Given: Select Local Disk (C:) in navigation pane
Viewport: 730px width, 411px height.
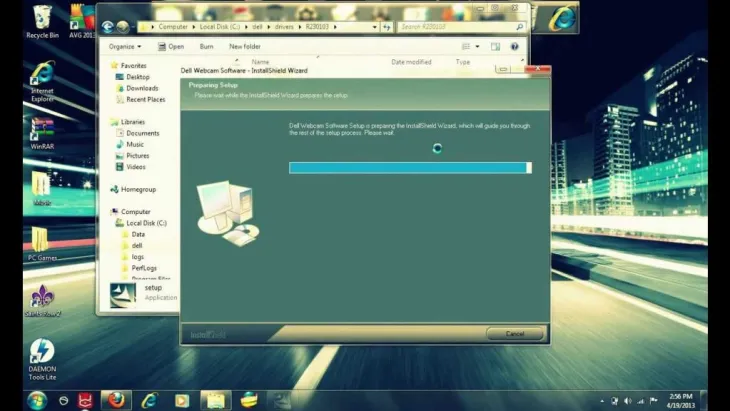Looking at the screenshot, I should tap(146, 223).
